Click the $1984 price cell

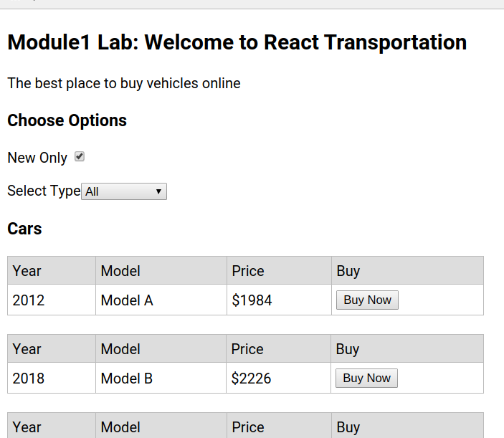click(x=252, y=300)
